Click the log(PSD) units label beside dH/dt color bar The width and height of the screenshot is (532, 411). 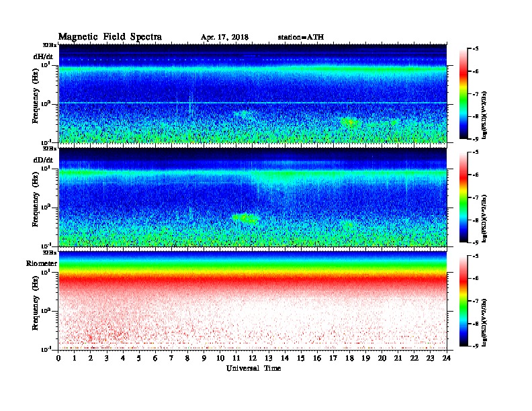click(x=484, y=115)
